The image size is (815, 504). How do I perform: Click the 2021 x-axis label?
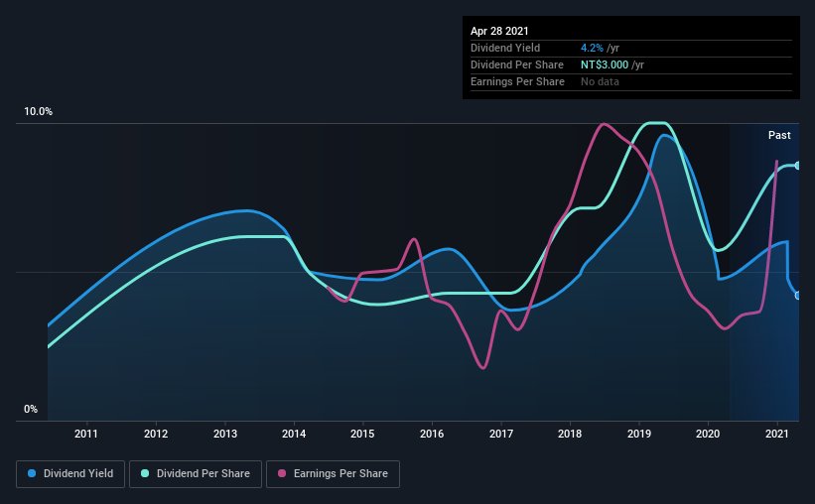(x=777, y=434)
